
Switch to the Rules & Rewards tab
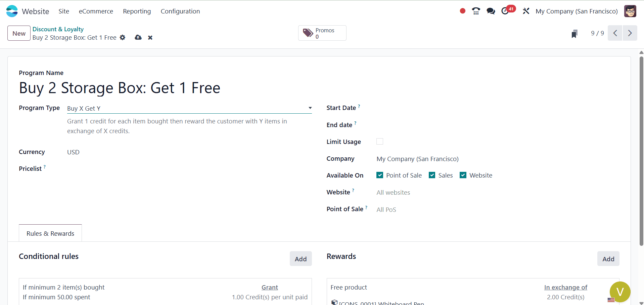click(x=50, y=233)
